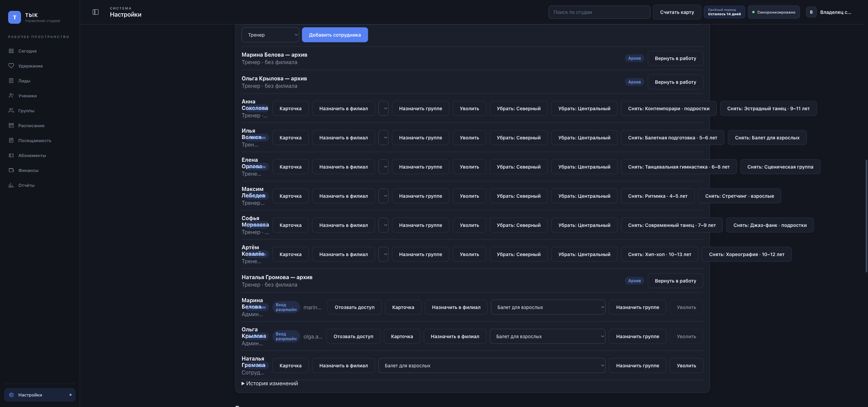Click the heart icon for Удержание
The height and width of the screenshot is (407, 868).
[11, 66]
